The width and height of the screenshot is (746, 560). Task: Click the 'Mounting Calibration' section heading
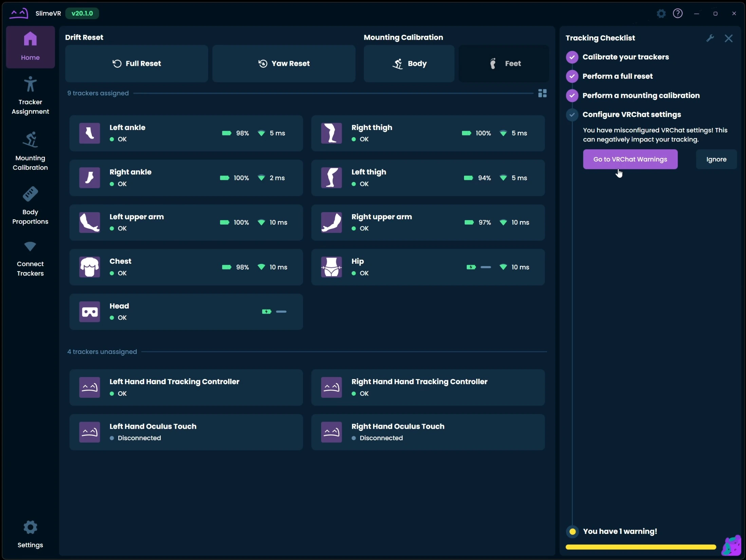coord(403,37)
